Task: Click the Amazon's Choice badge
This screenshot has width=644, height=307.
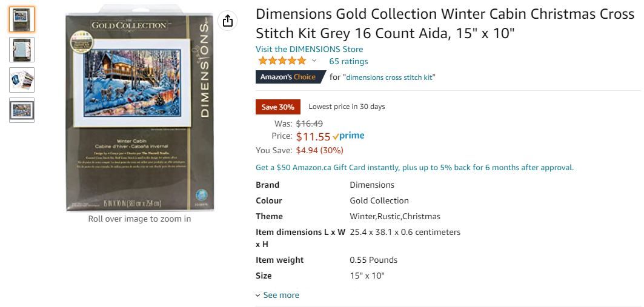Action: pos(288,77)
